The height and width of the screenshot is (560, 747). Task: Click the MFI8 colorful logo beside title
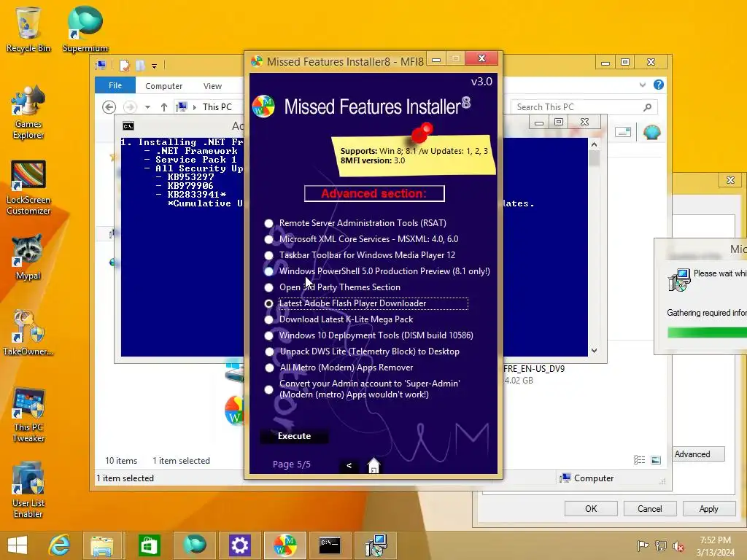pyautogui.click(x=263, y=106)
